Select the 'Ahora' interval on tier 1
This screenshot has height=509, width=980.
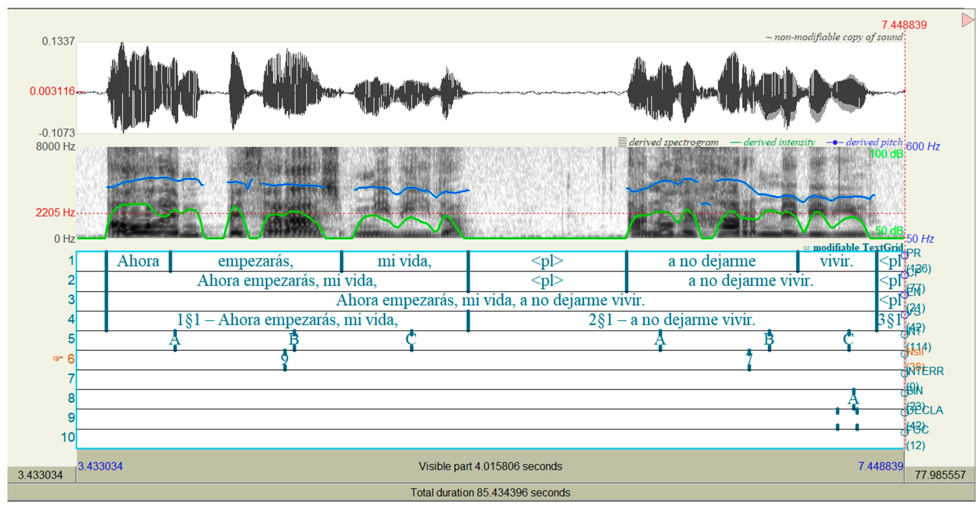click(x=138, y=261)
